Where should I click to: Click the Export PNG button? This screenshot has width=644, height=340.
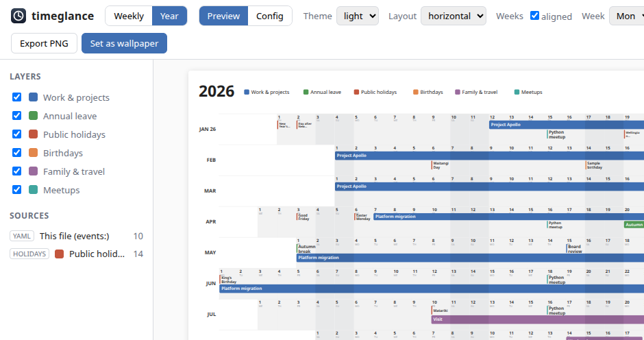click(44, 43)
